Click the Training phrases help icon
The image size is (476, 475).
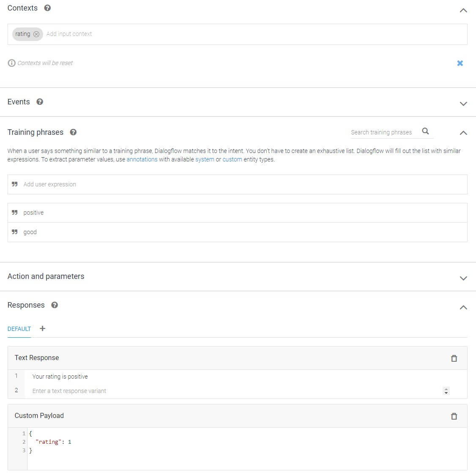click(73, 132)
